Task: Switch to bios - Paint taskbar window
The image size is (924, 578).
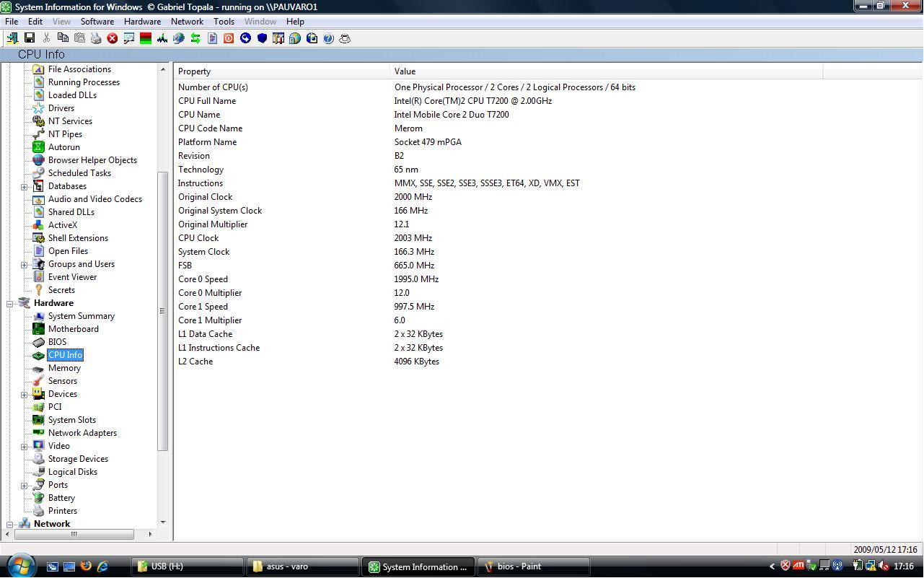Action: click(534, 566)
